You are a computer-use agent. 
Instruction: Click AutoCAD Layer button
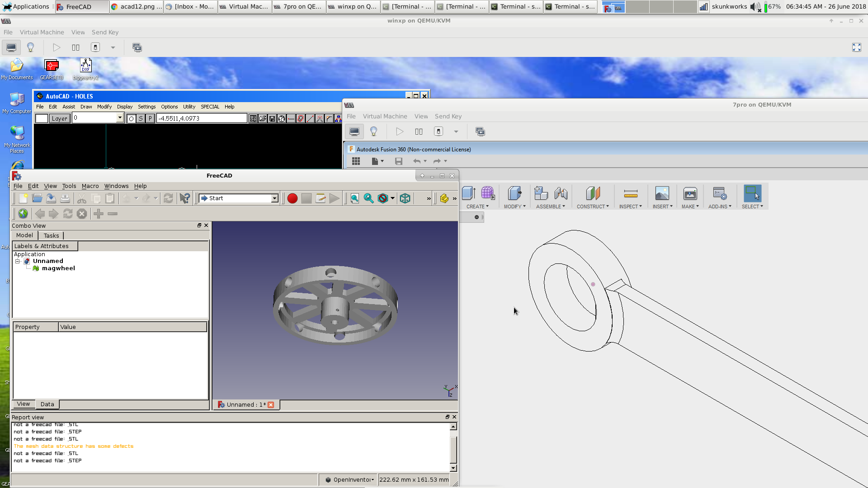[x=59, y=119]
